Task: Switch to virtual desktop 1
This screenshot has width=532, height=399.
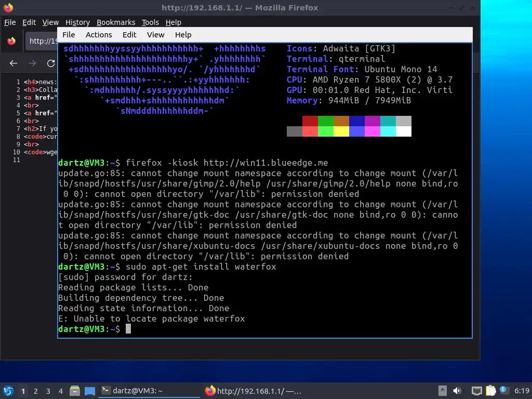Action: point(23,391)
